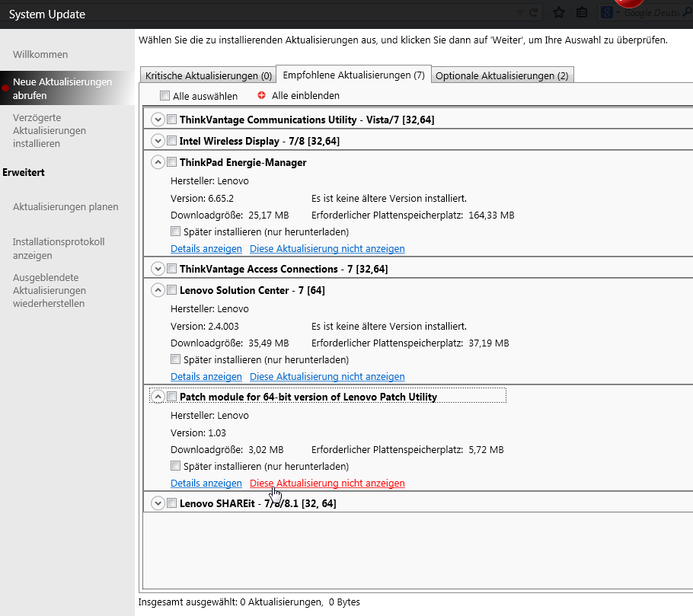Expand Intel Wireless Display details

pos(158,141)
